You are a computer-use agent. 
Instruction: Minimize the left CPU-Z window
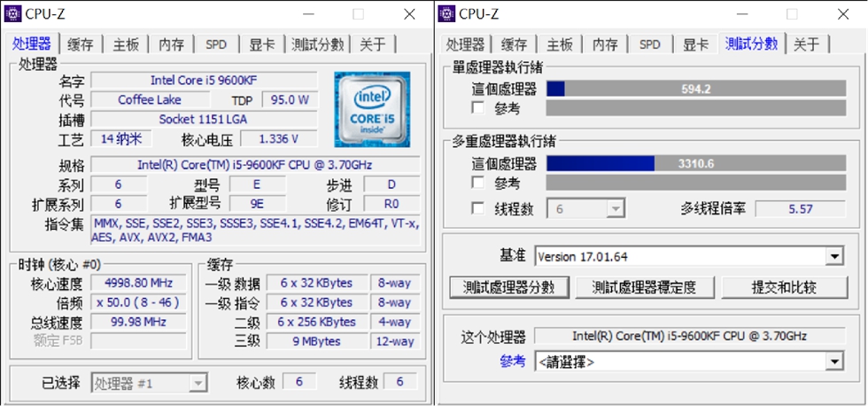pos(307,14)
